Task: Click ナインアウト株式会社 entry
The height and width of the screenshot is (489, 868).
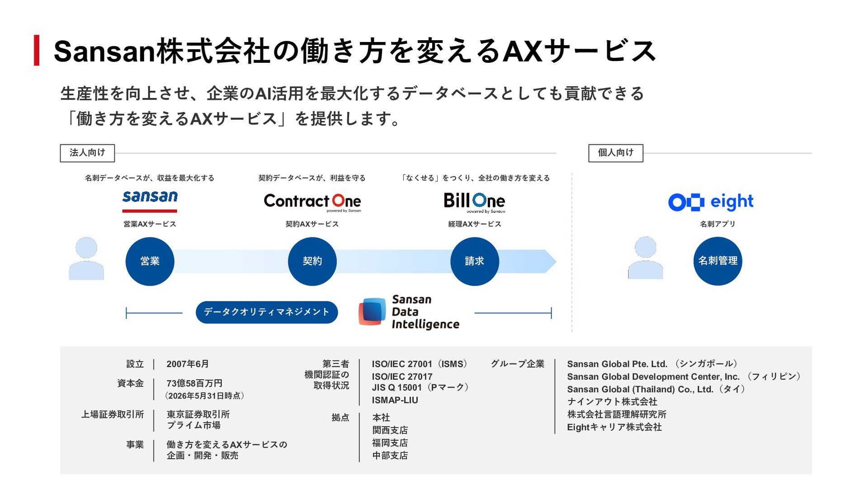Action: [x=612, y=402]
